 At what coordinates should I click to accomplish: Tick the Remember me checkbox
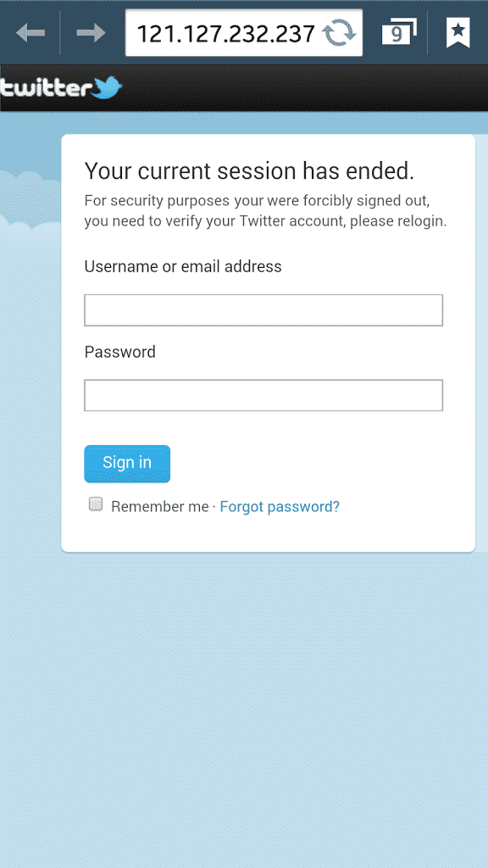(96, 504)
